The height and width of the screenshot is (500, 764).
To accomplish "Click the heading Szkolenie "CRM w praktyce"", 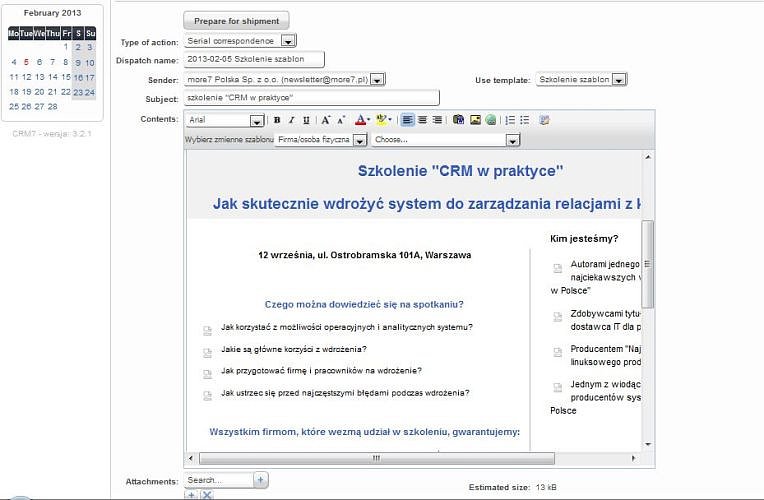I will tap(460, 171).
